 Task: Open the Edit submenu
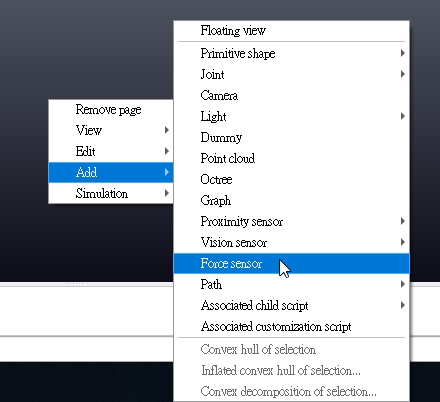click(x=111, y=151)
